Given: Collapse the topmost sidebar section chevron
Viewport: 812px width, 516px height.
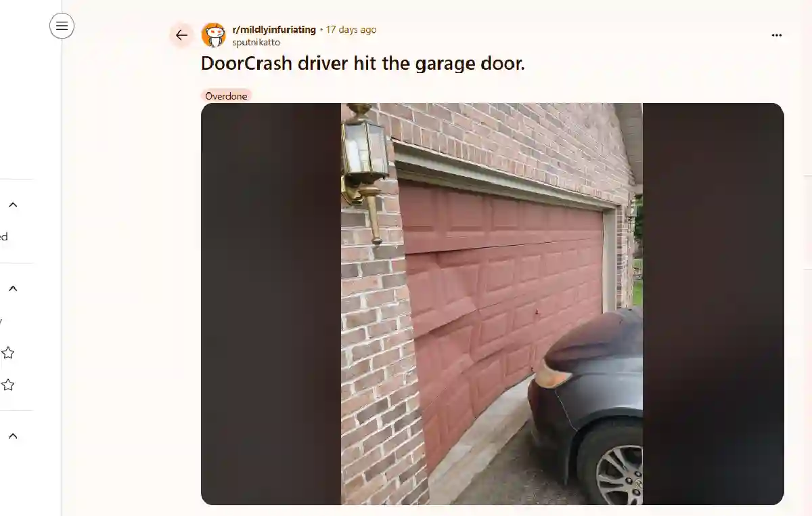Looking at the screenshot, I should [x=13, y=205].
